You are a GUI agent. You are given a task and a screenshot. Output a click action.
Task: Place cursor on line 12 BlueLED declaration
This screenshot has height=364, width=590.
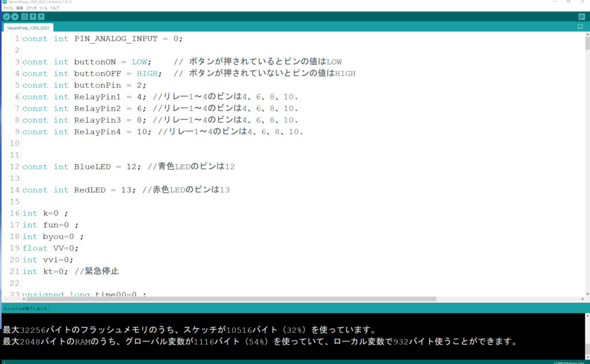[92, 166]
